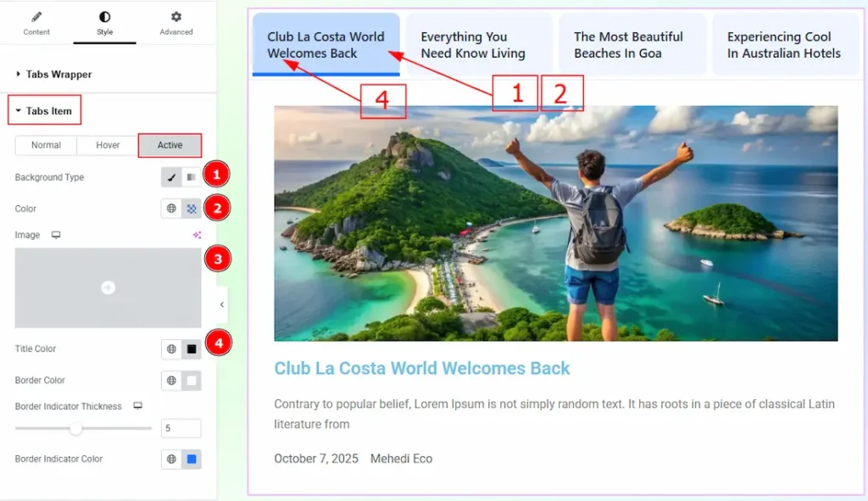
Task: Switch to Hover state toggle
Action: click(108, 145)
